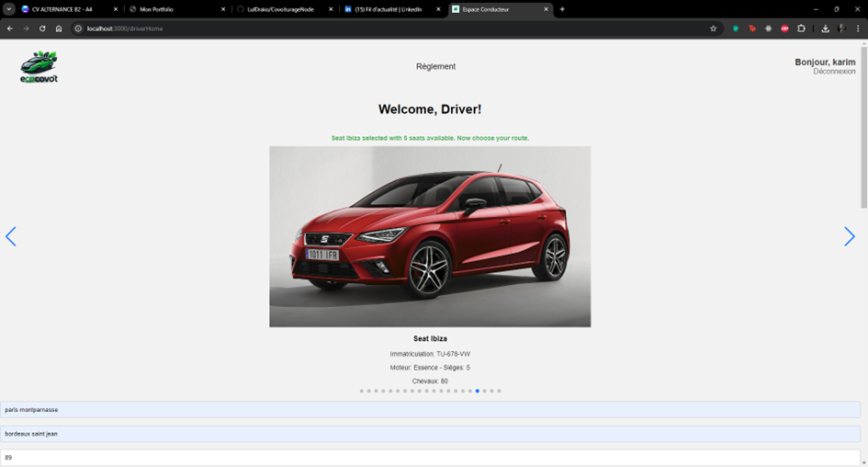Close the LinkedIn tab
This screenshot has height=467, width=868.
(438, 9)
